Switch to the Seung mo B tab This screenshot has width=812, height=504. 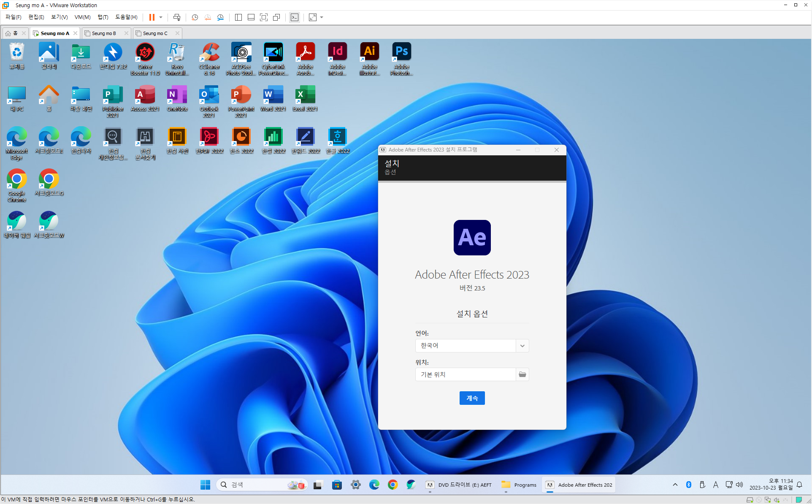pyautogui.click(x=104, y=33)
